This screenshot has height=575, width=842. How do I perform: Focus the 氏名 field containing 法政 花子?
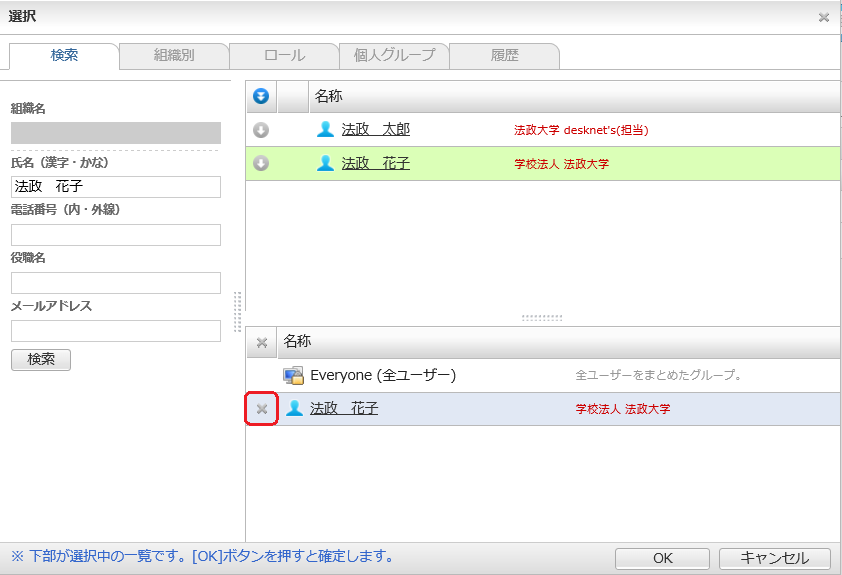[x=116, y=187]
